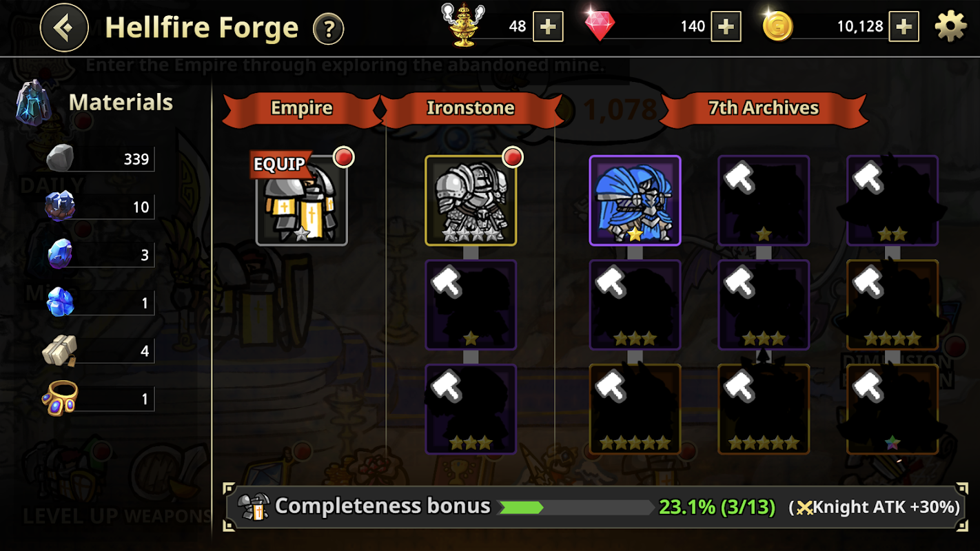Select the blue 7th Archives one-star armor

pos(635,200)
